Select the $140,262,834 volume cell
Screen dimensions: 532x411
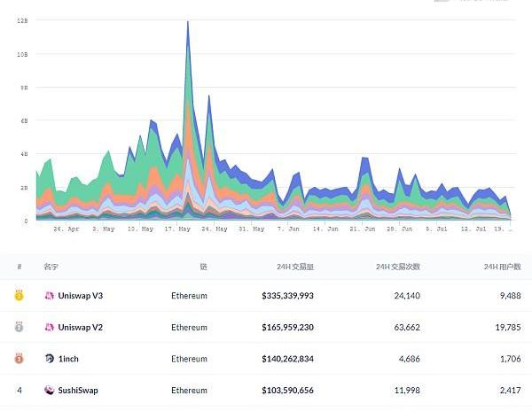point(287,359)
